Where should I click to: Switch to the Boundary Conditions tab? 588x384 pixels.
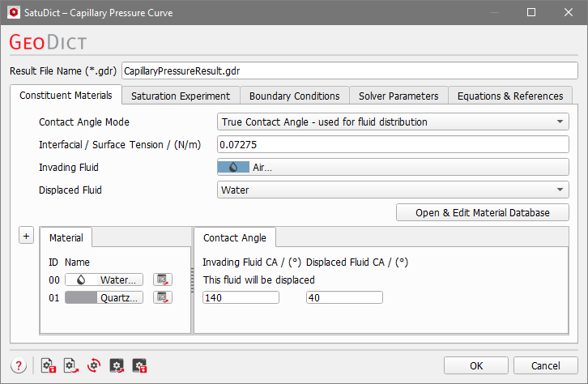point(294,96)
